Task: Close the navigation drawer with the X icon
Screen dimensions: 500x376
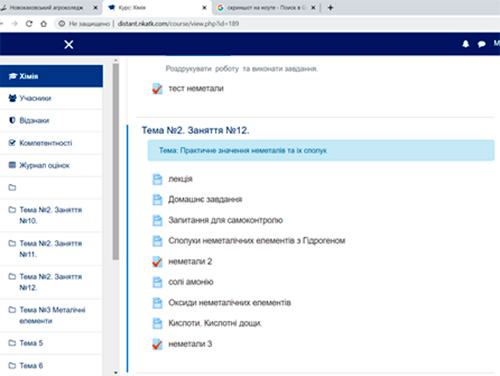Action: point(69,44)
